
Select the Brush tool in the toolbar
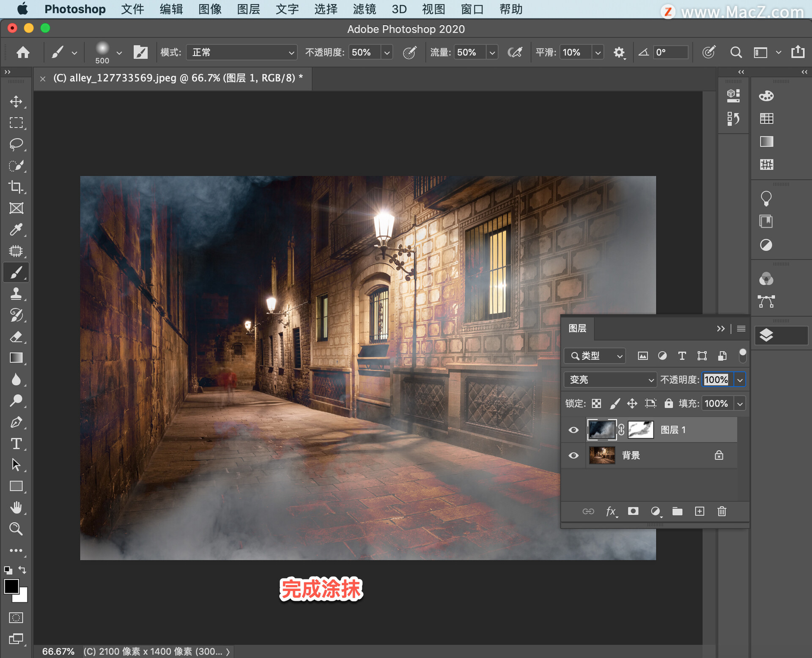click(16, 272)
